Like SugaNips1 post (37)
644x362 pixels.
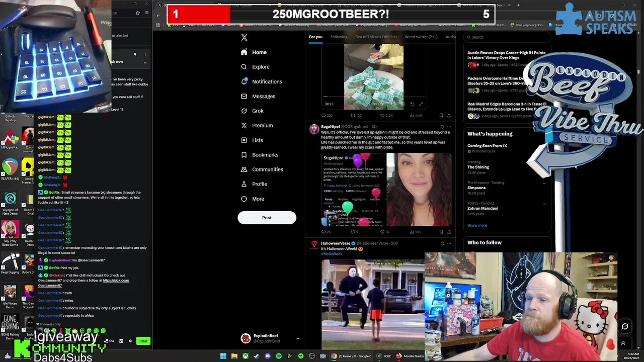point(385,232)
